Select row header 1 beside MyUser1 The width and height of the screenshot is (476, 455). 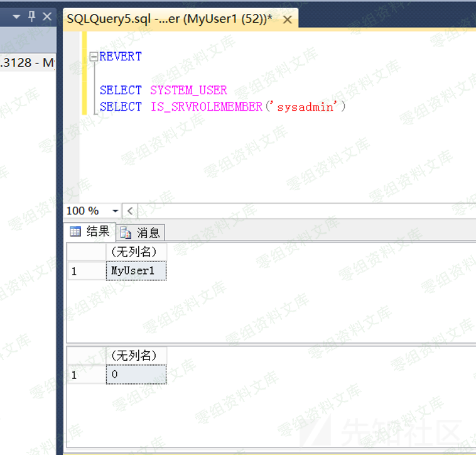86,271
